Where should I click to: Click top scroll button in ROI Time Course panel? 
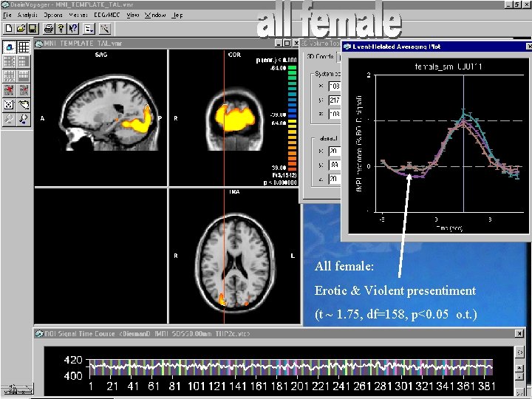(x=519, y=352)
